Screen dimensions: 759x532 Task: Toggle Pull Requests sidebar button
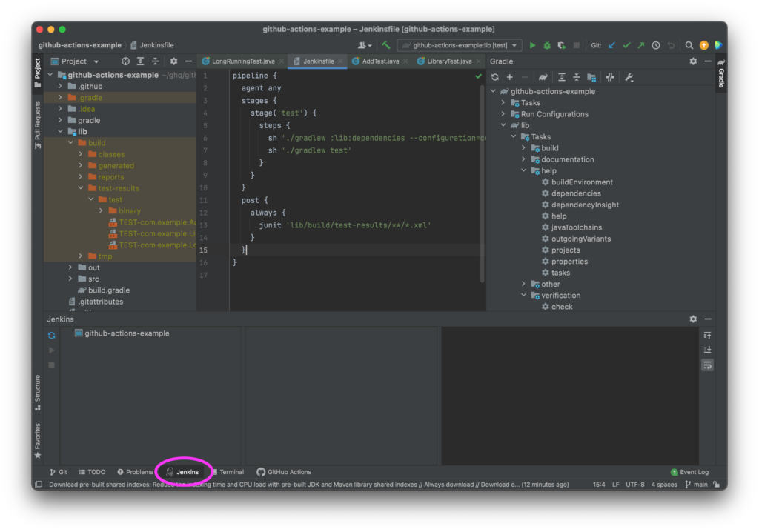click(38, 124)
